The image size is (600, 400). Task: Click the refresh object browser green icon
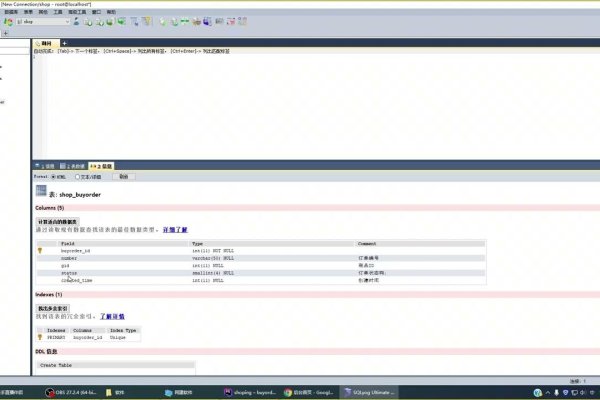(122, 22)
